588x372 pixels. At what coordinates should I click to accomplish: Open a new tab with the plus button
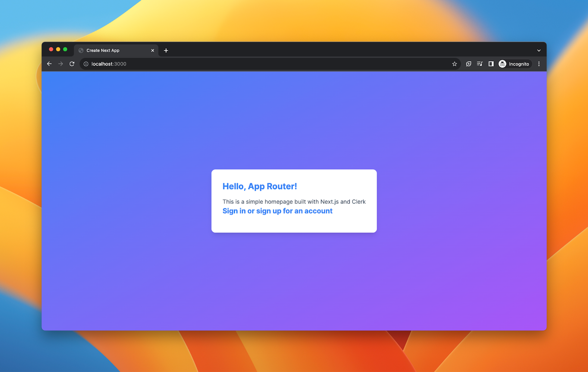coord(166,51)
